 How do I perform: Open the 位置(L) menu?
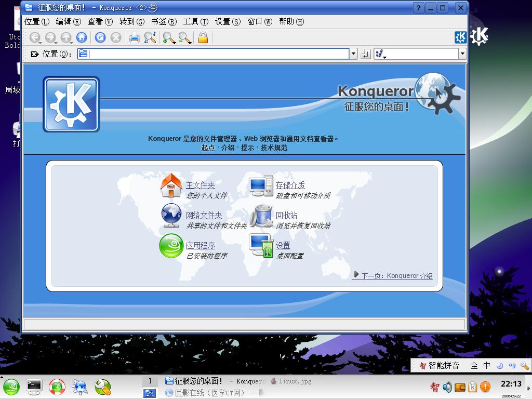(37, 22)
